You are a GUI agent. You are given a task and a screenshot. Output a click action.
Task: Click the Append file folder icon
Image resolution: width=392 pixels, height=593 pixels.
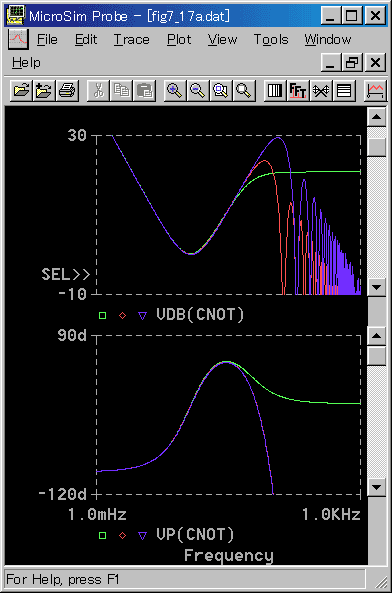click(x=44, y=91)
